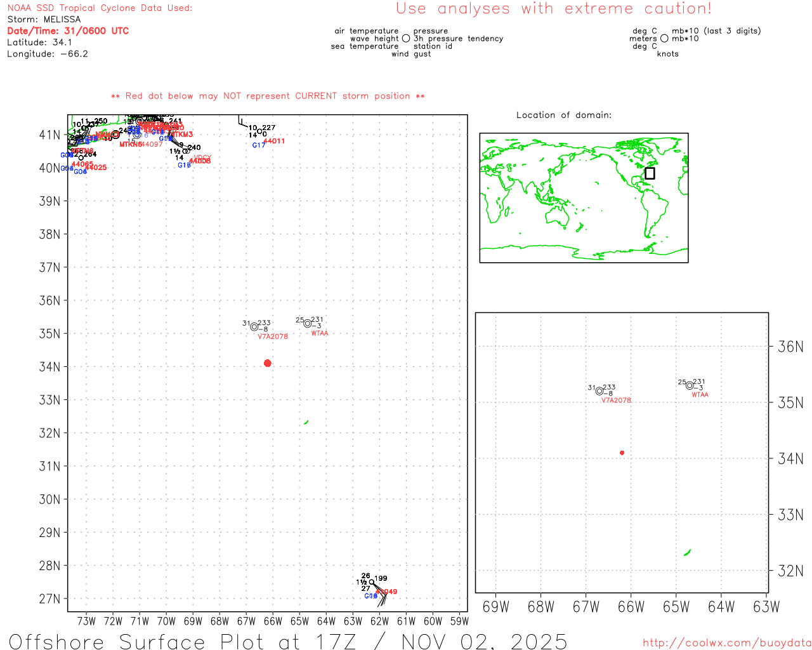
Task: Click the red-dot disclaimer text above main map
Action: coord(268,96)
